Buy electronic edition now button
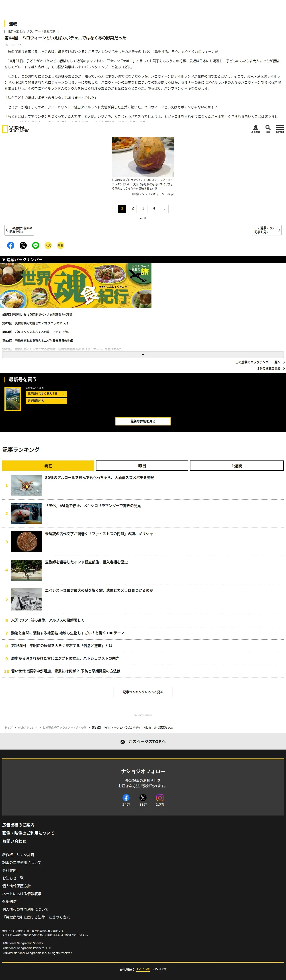Screen dimensions: 286x980 [46, 394]
